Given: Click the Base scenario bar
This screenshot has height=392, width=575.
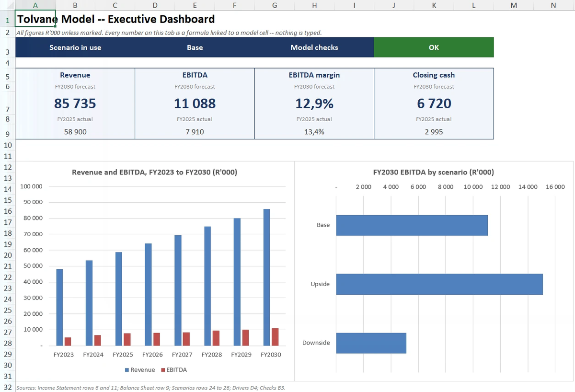Looking at the screenshot, I should tap(412, 225).
